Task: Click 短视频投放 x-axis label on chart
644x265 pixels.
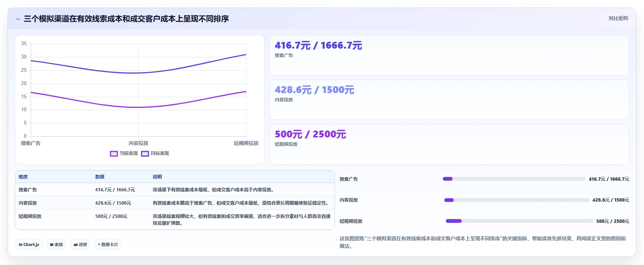Action: coord(246,143)
